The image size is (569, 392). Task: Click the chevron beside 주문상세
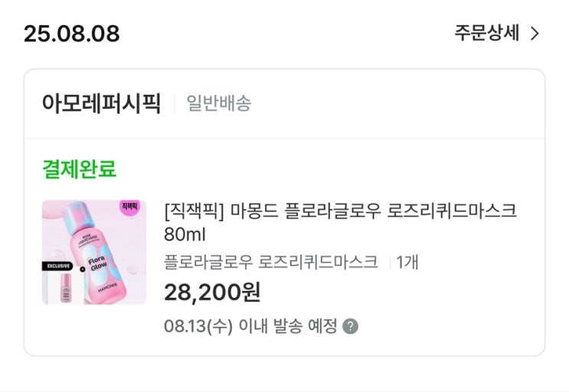(x=535, y=34)
